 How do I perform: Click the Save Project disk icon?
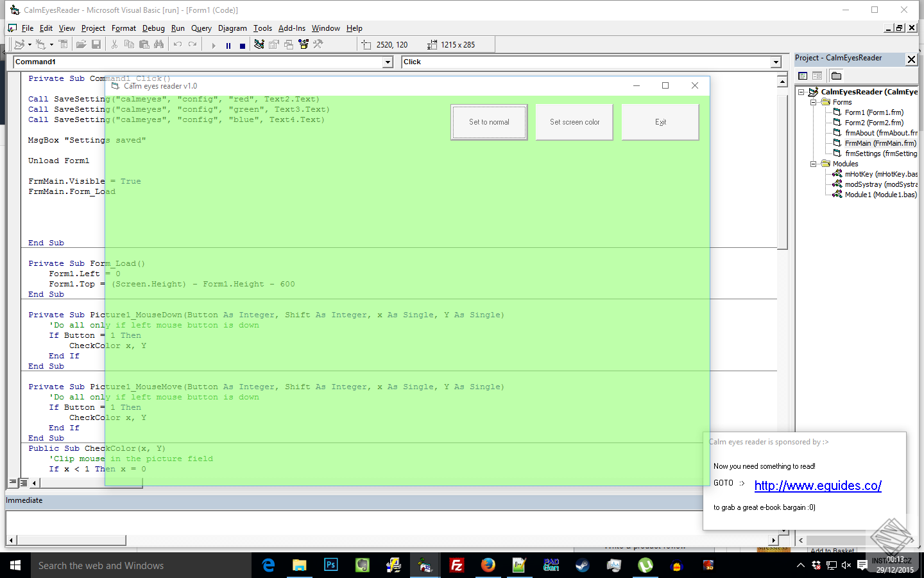point(96,44)
